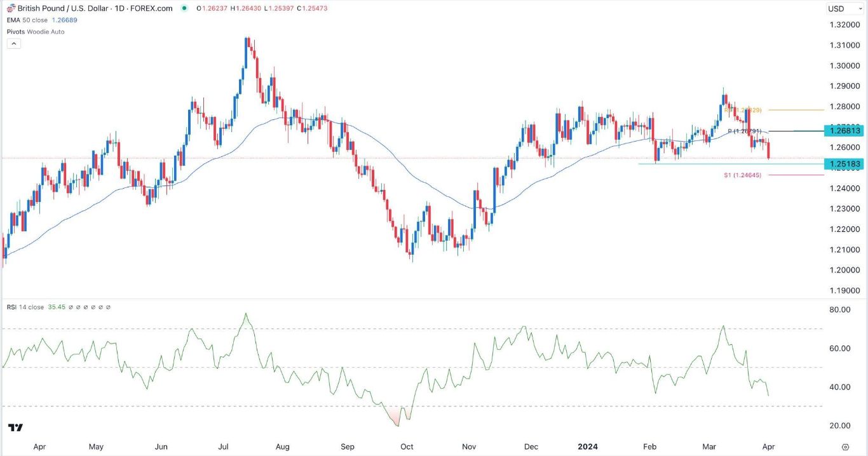868x456 pixels.
Task: Click the Pivots Woodie Auto indicator legend
Action: (36, 32)
